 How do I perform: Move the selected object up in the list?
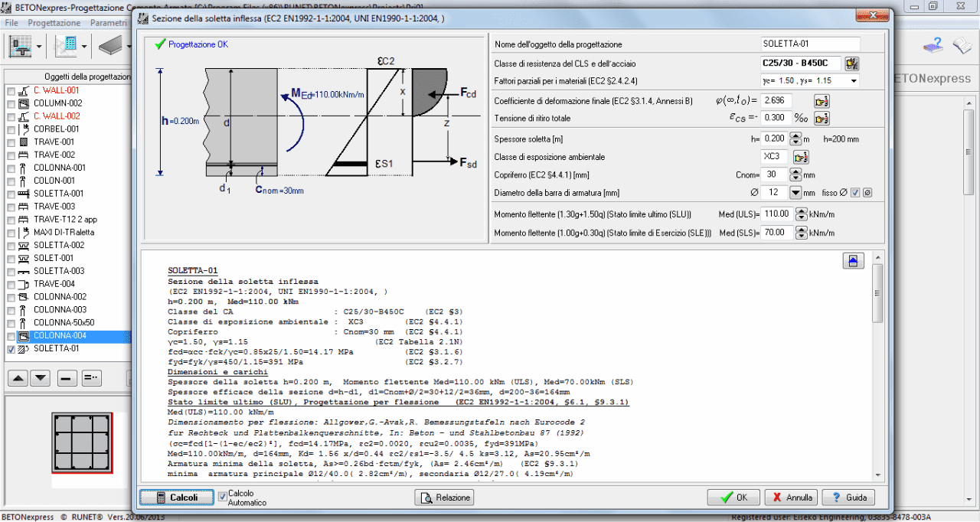tap(18, 378)
